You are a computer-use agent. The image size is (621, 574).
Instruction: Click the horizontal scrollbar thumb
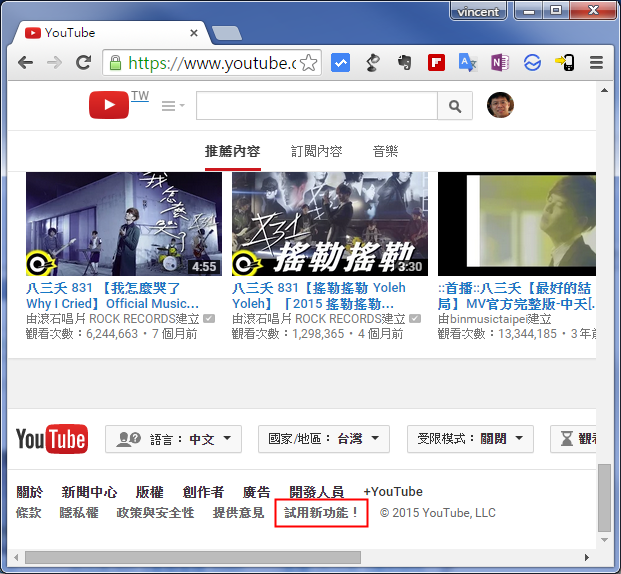193,557
